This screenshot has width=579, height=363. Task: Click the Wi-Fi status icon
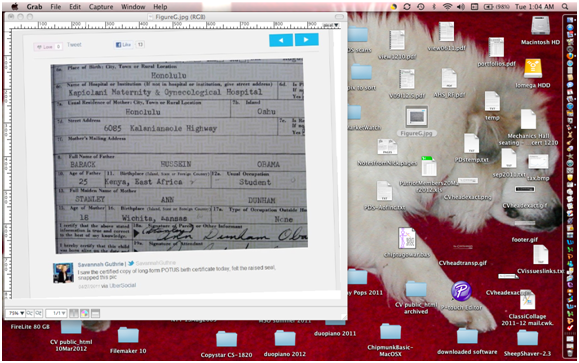coord(447,7)
